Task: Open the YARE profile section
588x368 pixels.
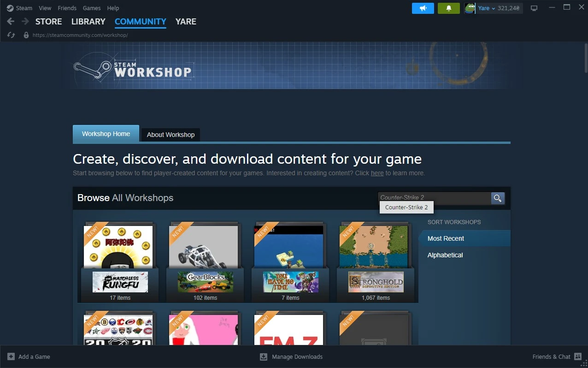Action: (x=186, y=22)
